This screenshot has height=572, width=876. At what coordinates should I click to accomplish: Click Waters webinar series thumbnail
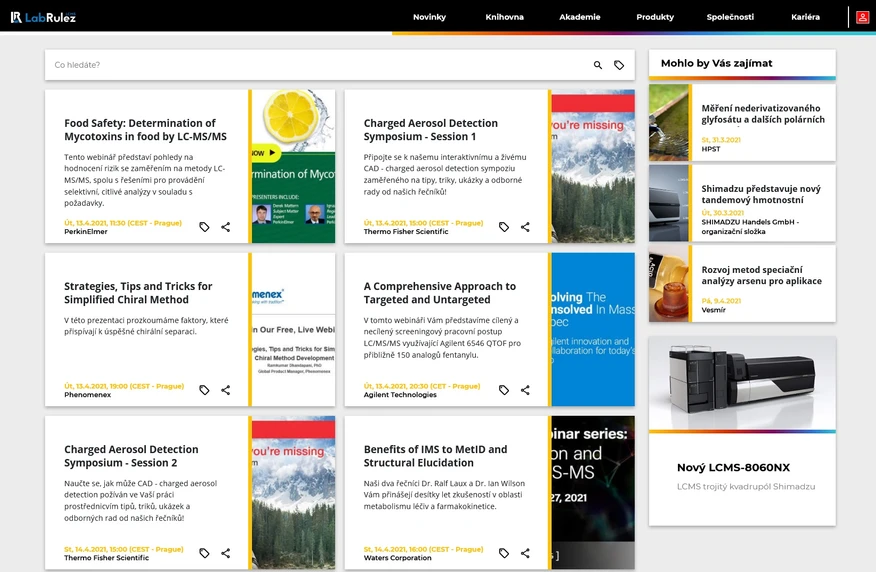point(593,493)
